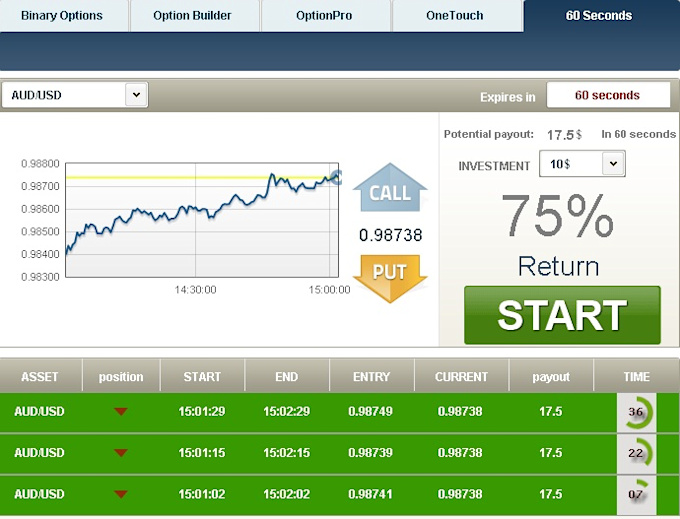The height and width of the screenshot is (519, 680).
Task: Click red down arrow in 15:01:29 row
Action: tap(121, 411)
